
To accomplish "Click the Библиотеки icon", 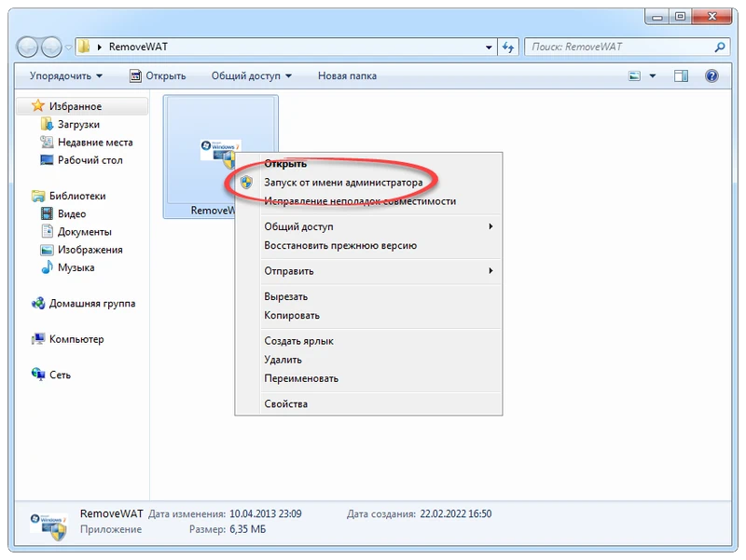I will [38, 196].
